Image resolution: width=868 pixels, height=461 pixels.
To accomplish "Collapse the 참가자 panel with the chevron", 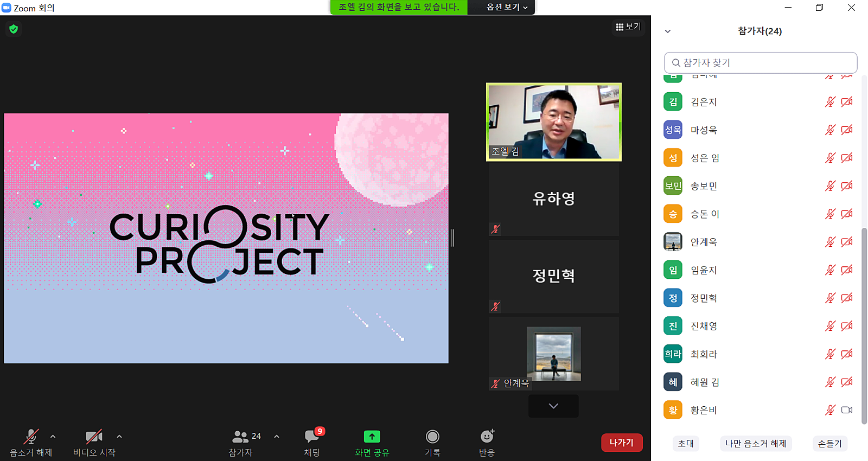I will tap(668, 31).
